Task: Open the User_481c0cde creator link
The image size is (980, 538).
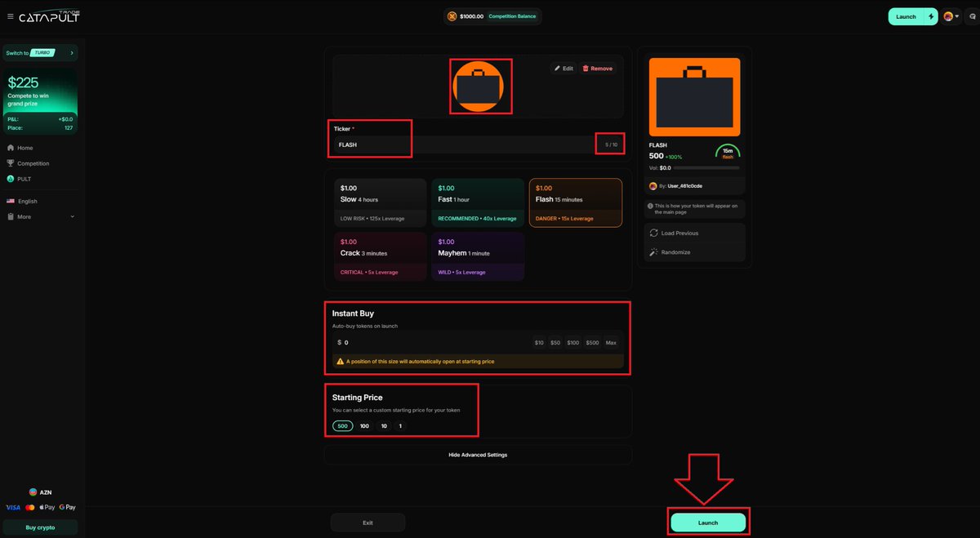Action: pyautogui.click(x=684, y=186)
